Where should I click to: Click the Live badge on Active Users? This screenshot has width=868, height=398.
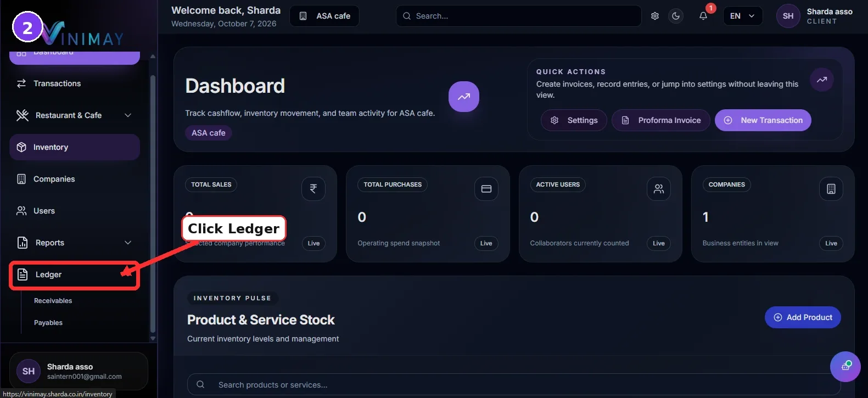pyautogui.click(x=659, y=243)
